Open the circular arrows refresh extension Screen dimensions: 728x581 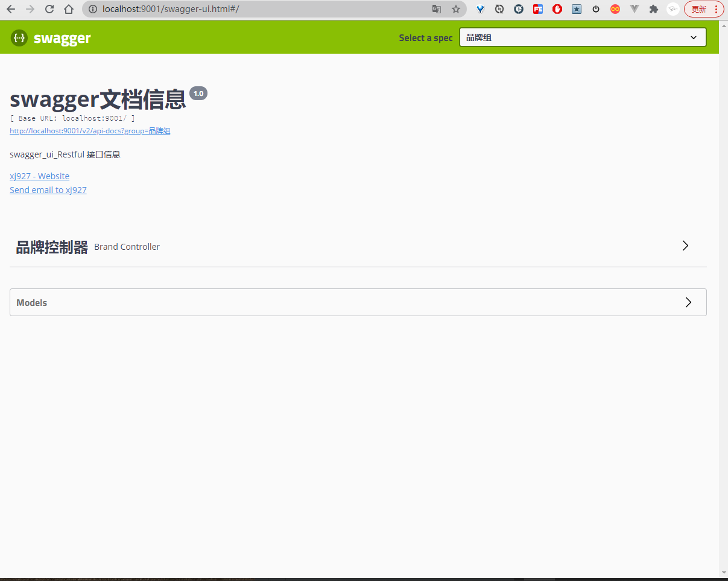pos(499,9)
